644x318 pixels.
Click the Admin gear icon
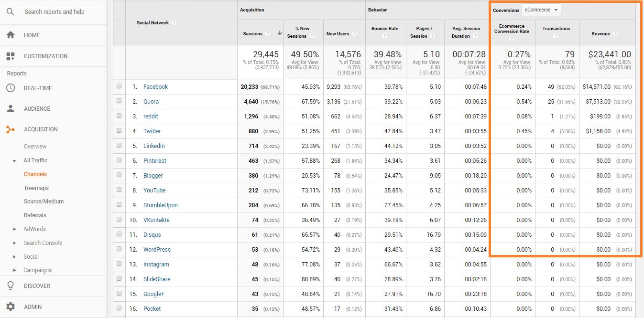(11, 307)
